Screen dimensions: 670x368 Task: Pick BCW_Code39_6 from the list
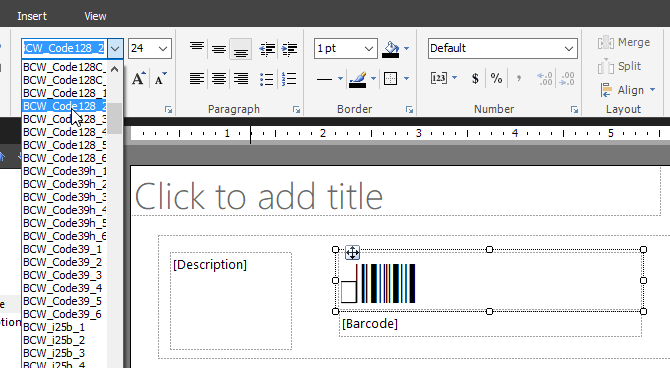point(64,314)
